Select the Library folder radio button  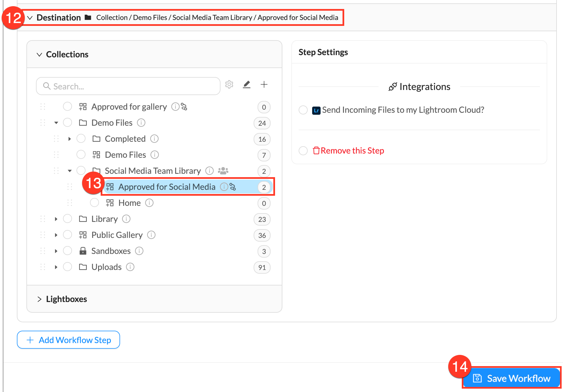click(67, 219)
